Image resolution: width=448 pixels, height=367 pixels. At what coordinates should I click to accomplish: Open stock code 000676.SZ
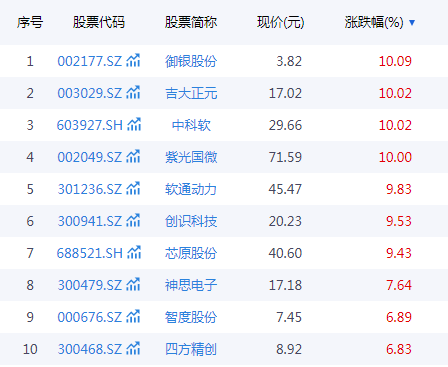pos(90,317)
